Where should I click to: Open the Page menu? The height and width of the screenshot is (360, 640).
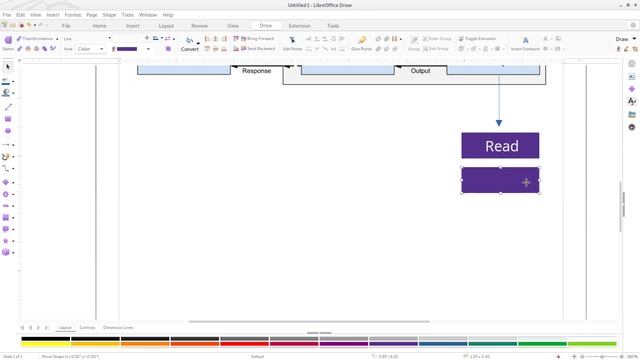[x=91, y=15]
